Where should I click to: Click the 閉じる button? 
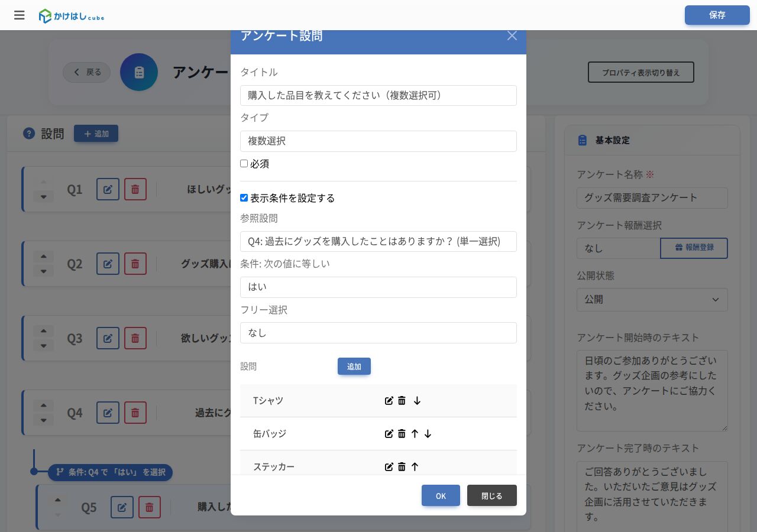(492, 495)
